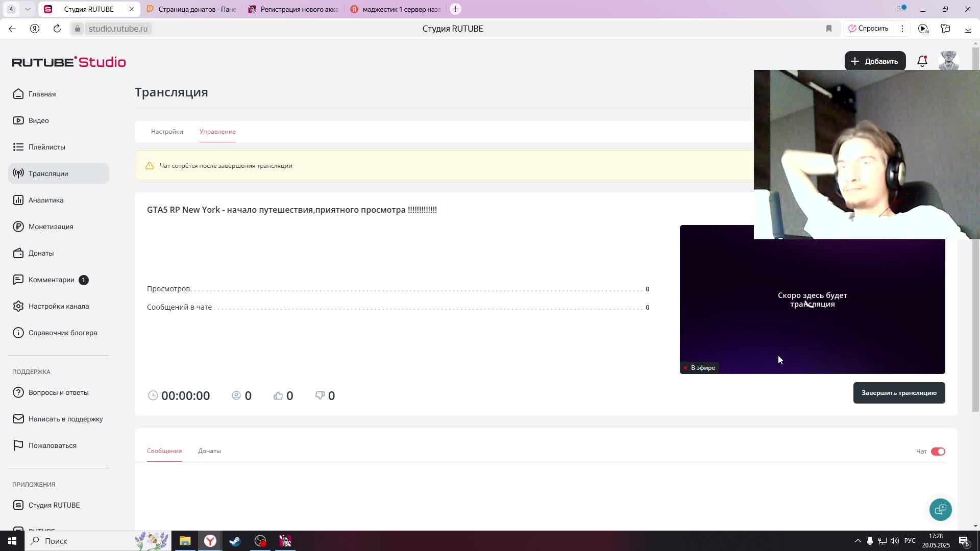Viewport: 980px width, 551px height.
Task: Click the chat warning banner icon
Action: 149,166
